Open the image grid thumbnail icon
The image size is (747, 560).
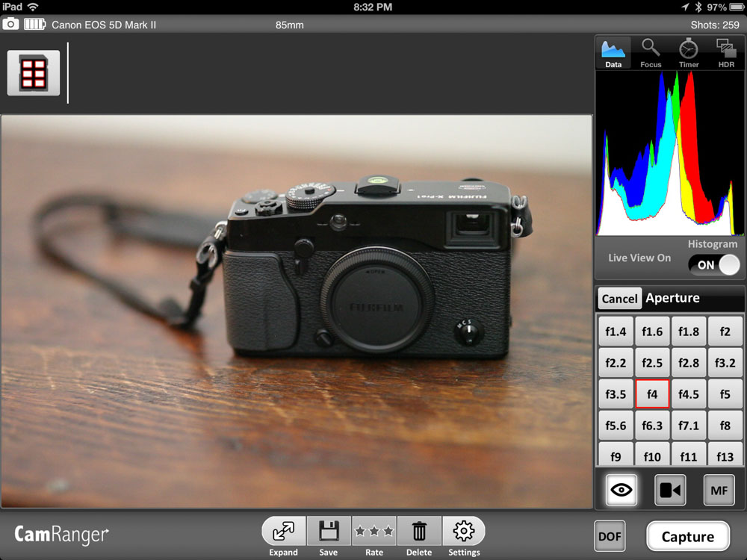(34, 73)
